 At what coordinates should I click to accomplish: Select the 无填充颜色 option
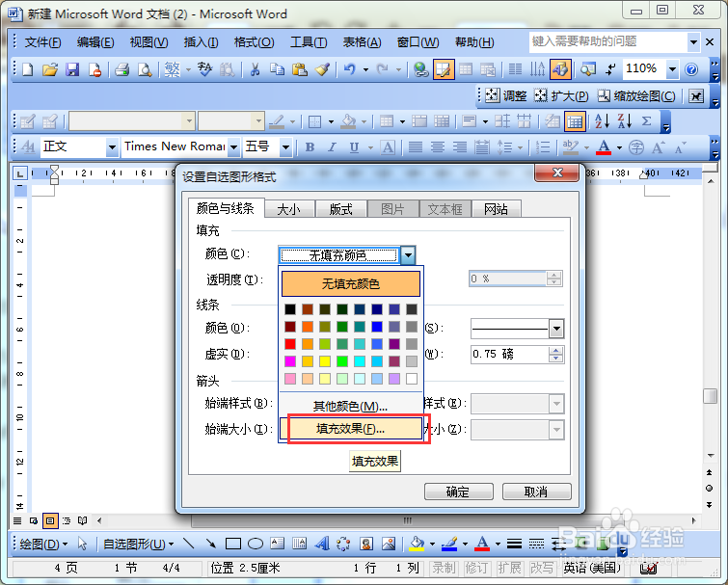click(351, 283)
